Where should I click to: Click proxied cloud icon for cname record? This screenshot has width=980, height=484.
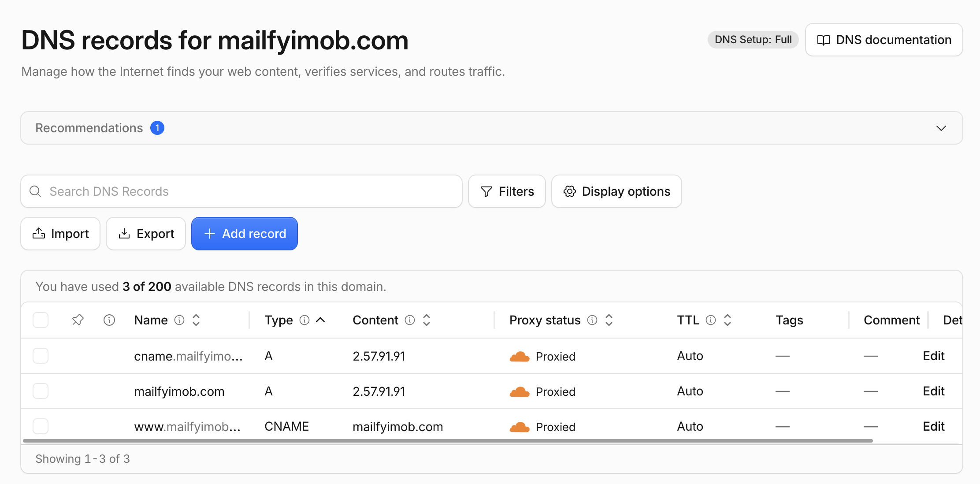(x=520, y=357)
